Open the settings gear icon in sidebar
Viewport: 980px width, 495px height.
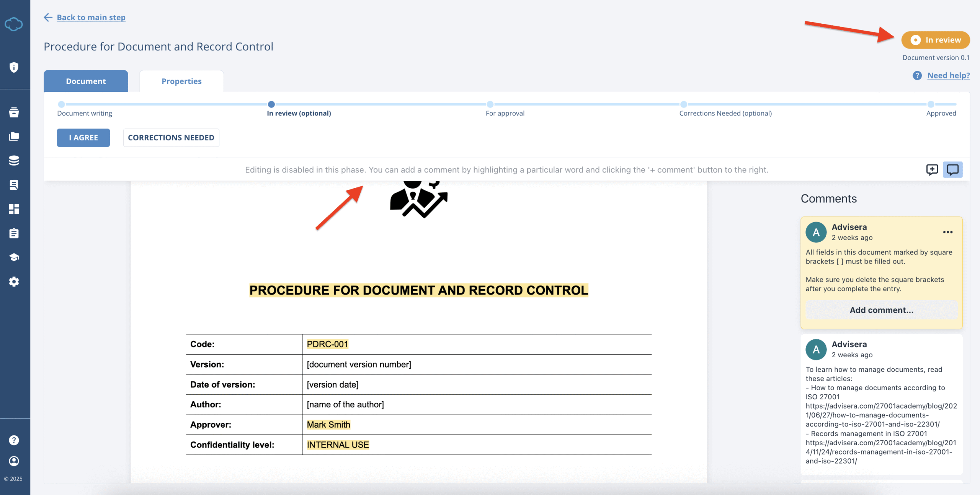tap(14, 282)
